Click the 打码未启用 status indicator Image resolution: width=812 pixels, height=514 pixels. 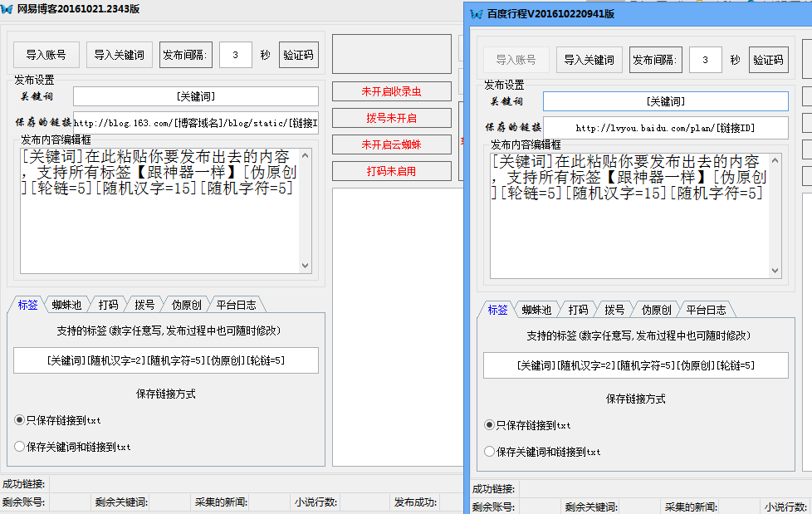[391, 169]
